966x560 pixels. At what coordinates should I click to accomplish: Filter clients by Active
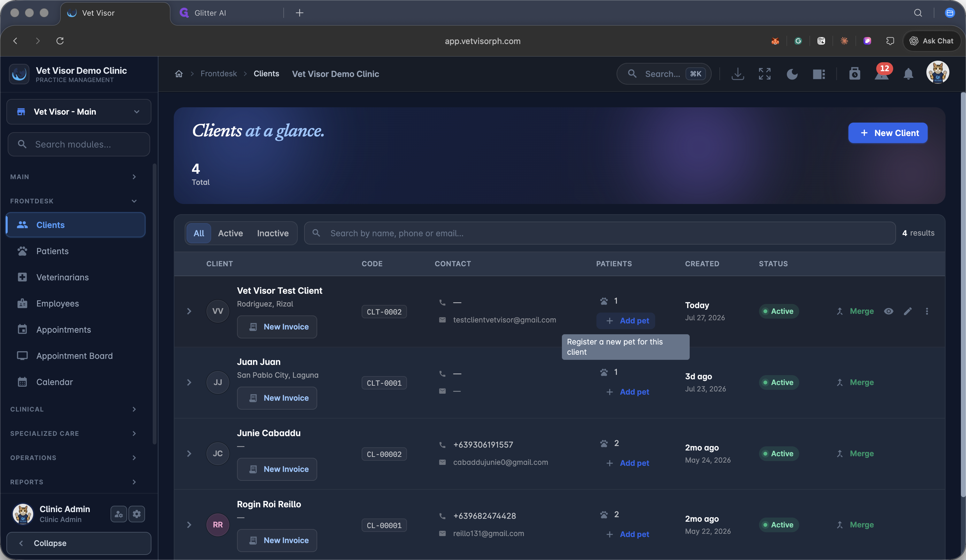pos(230,233)
